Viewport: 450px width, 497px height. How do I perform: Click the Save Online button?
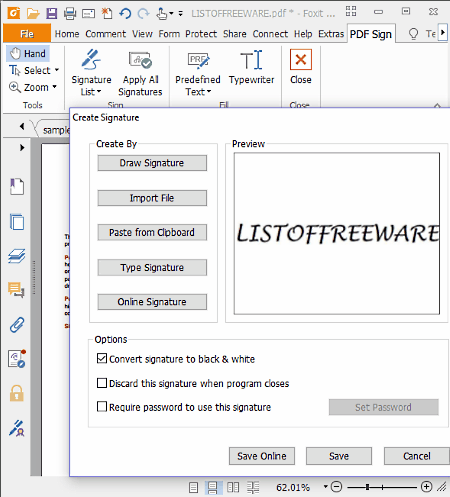(x=262, y=456)
